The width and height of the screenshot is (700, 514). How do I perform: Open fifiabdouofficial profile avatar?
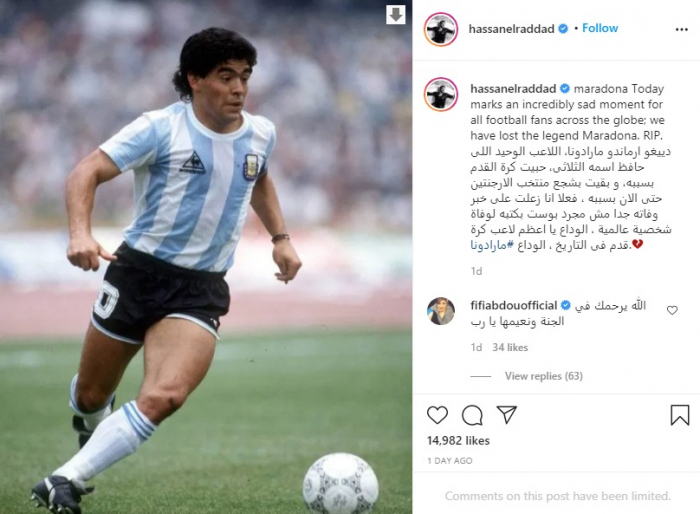tap(441, 311)
